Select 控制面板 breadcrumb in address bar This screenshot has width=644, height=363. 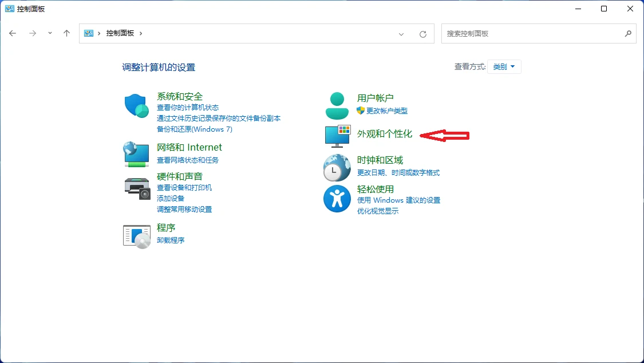120,33
